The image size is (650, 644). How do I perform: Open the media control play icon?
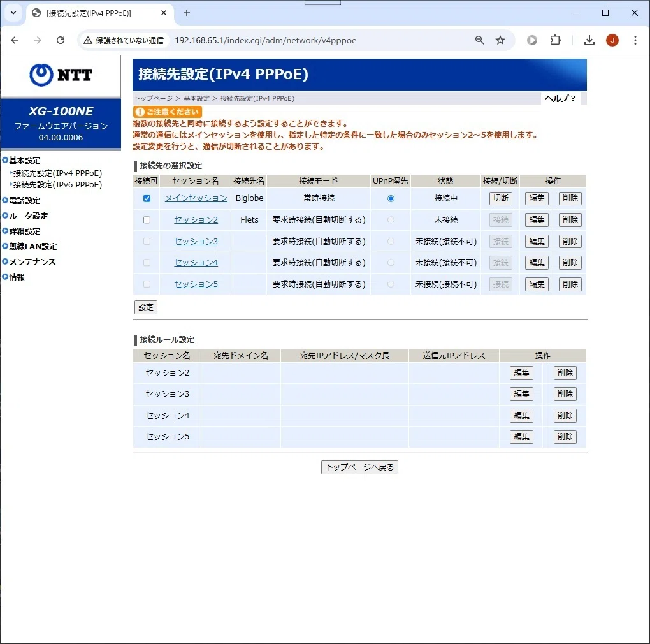pyautogui.click(x=532, y=40)
